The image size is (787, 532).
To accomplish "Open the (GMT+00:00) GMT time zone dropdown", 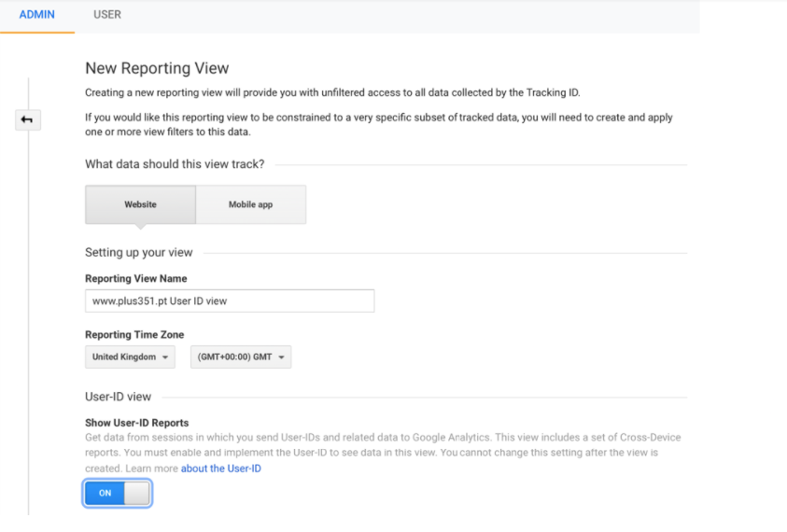I will [x=241, y=357].
